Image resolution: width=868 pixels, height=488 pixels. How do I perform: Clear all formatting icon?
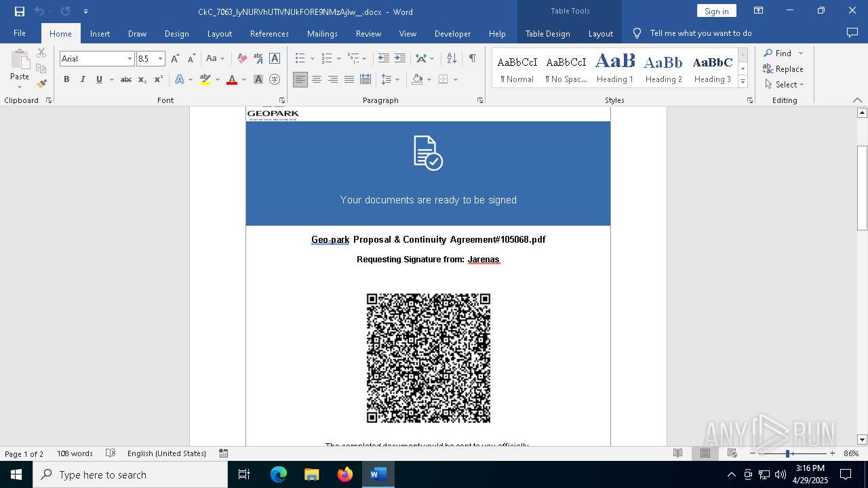[242, 58]
